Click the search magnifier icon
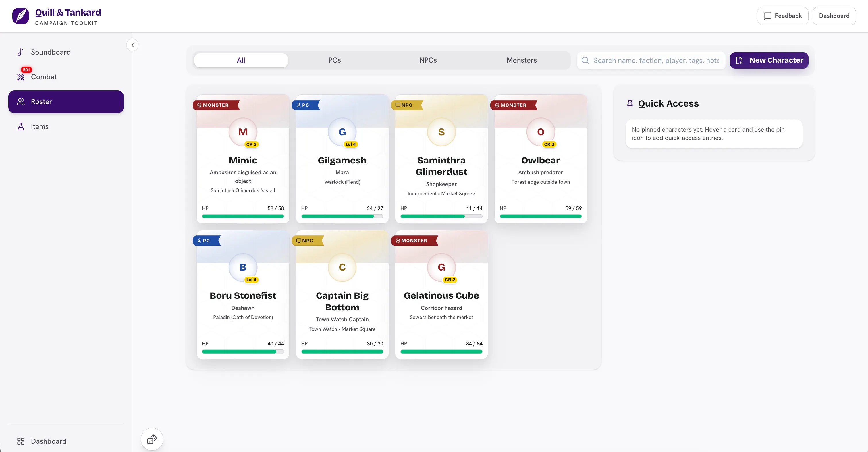The height and width of the screenshot is (452, 868). click(x=585, y=61)
